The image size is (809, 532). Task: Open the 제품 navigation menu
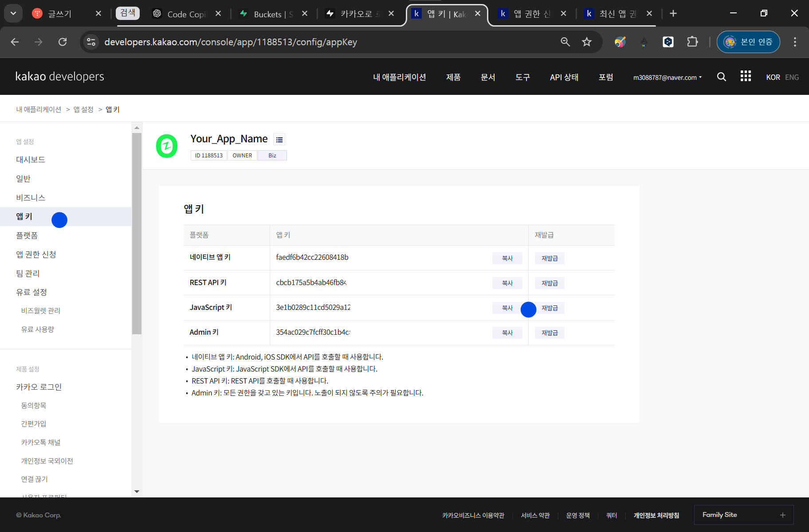coord(453,77)
